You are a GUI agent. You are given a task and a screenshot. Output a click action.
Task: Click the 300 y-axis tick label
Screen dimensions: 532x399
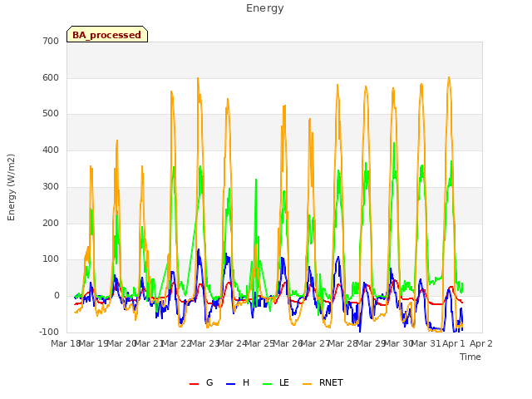51,186
